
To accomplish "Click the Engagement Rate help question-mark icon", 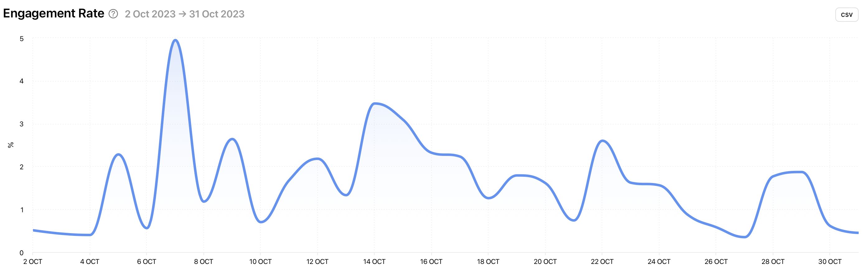I will pyautogui.click(x=113, y=14).
